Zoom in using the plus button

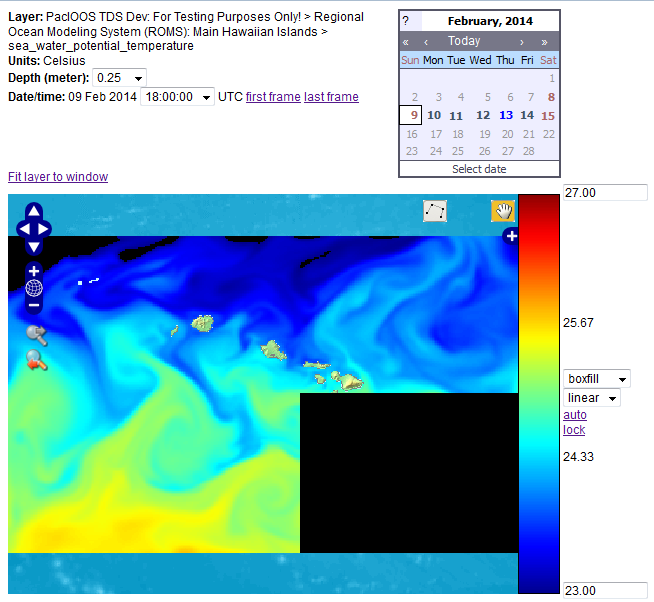pyautogui.click(x=34, y=271)
